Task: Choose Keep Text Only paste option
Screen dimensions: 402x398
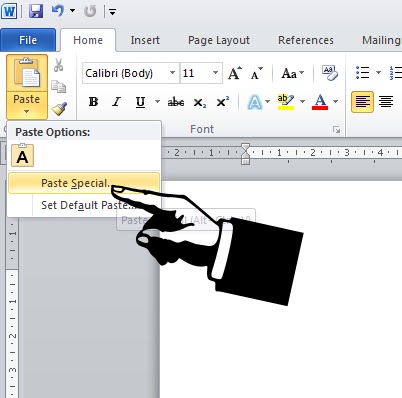Action: (22, 155)
